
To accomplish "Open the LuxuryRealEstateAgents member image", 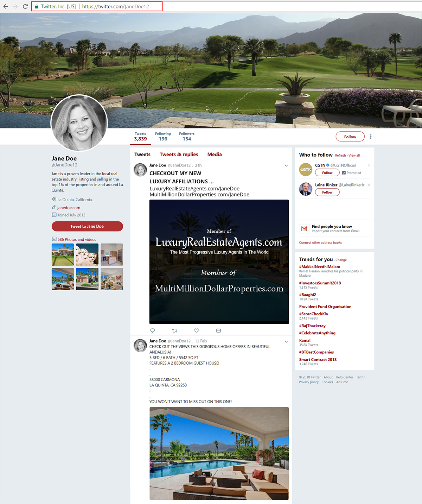I will point(219,262).
